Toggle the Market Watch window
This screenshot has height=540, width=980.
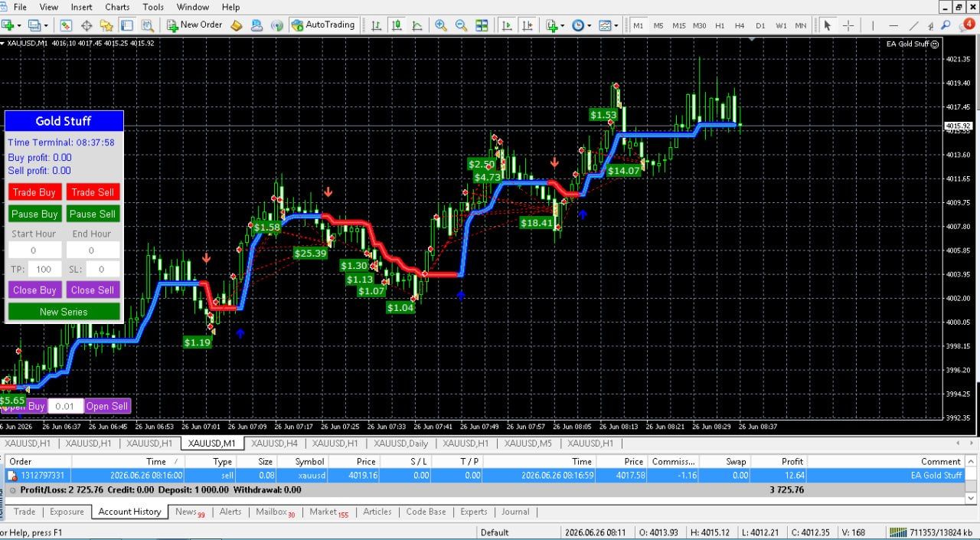point(66,25)
